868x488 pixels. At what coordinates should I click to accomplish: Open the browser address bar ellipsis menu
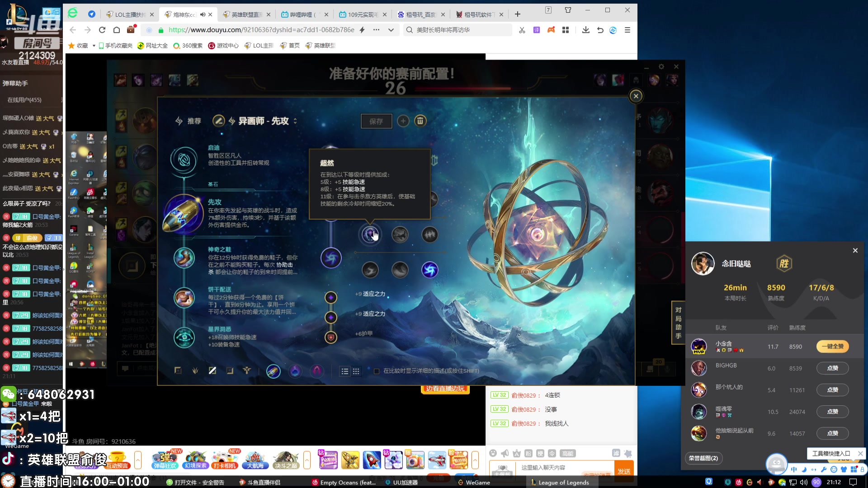376,30
